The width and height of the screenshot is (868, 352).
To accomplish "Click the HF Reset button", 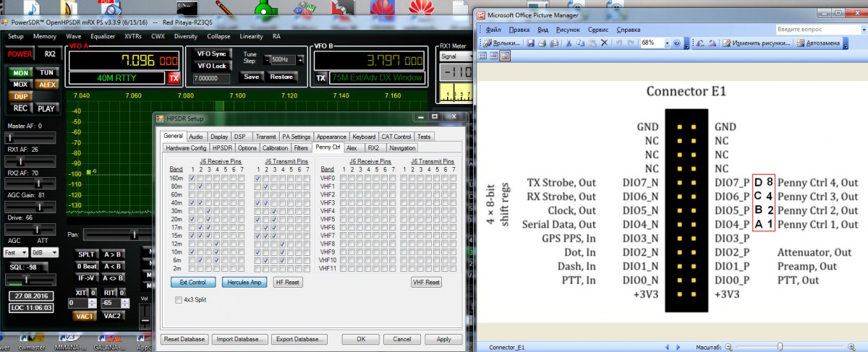I will pos(288,282).
